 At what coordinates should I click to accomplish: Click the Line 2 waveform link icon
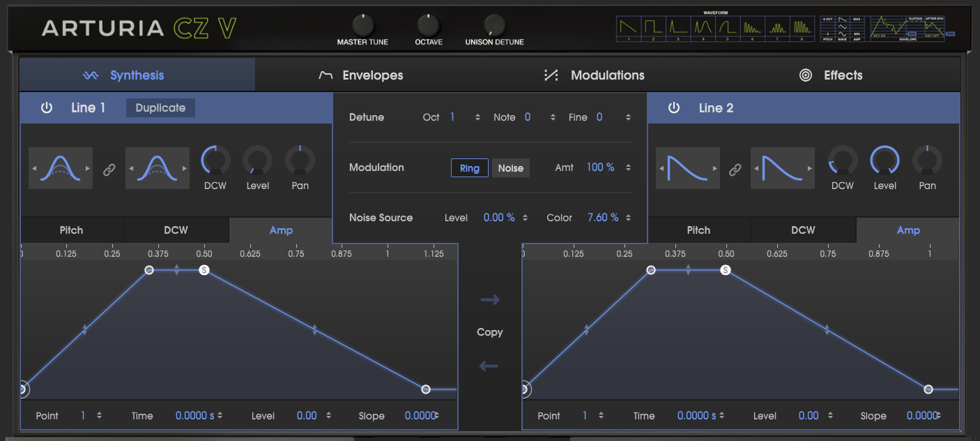pyautogui.click(x=735, y=169)
